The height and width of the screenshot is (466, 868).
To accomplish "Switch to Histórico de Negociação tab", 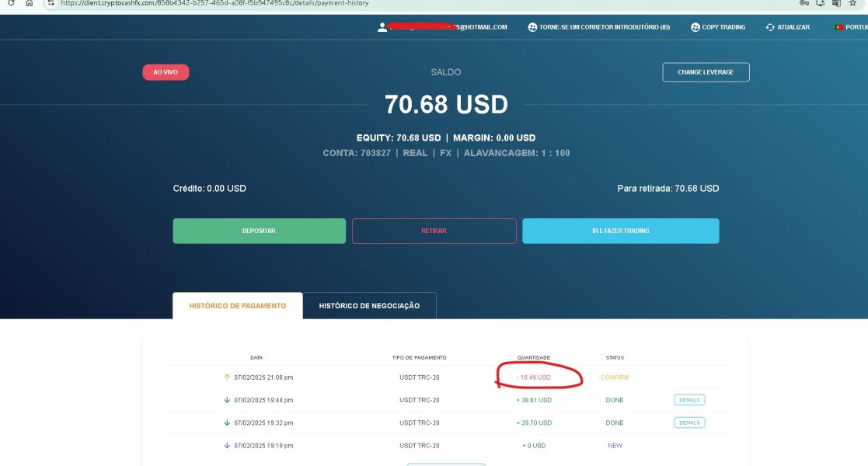I will pyautogui.click(x=369, y=305).
